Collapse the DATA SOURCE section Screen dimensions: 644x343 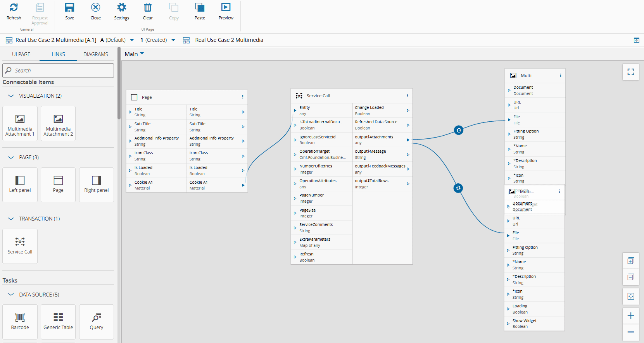point(11,295)
